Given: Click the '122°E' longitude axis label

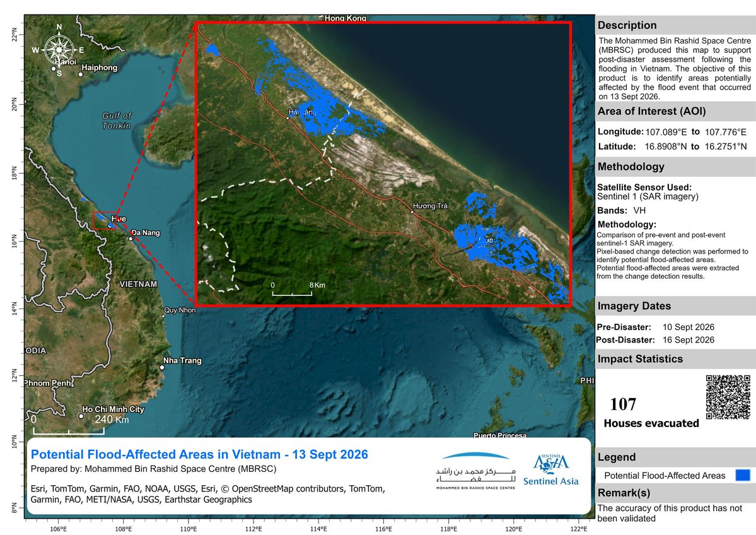Looking at the screenshot, I should point(579,529).
